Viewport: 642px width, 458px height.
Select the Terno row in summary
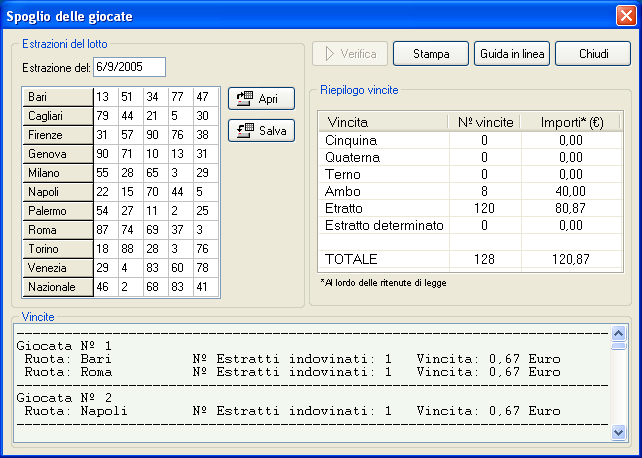coord(470,174)
